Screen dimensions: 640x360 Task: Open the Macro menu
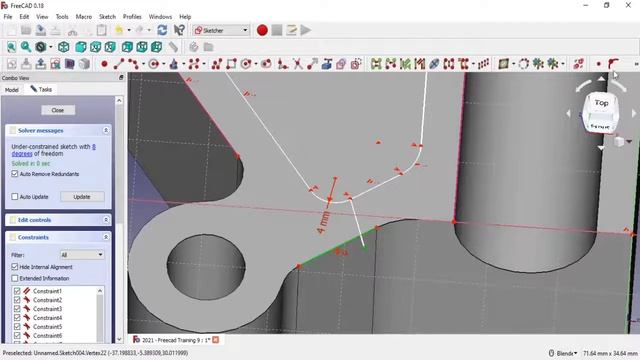point(84,17)
